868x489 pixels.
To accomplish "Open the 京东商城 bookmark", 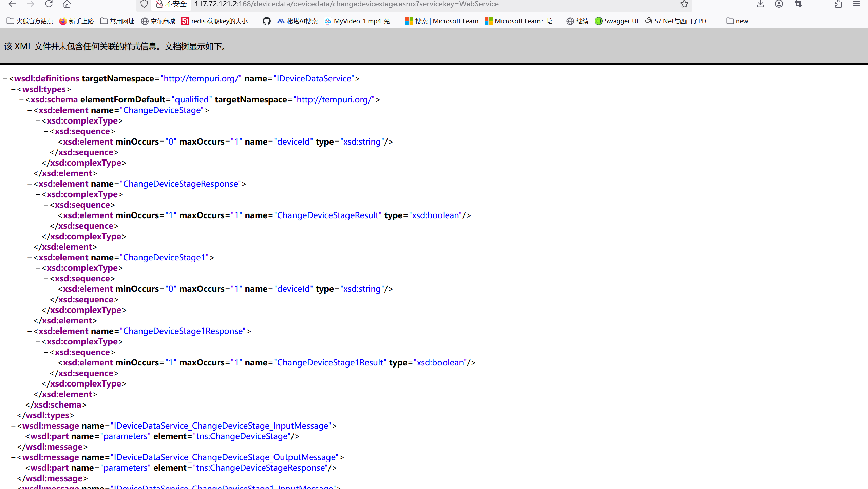I will [x=158, y=21].
